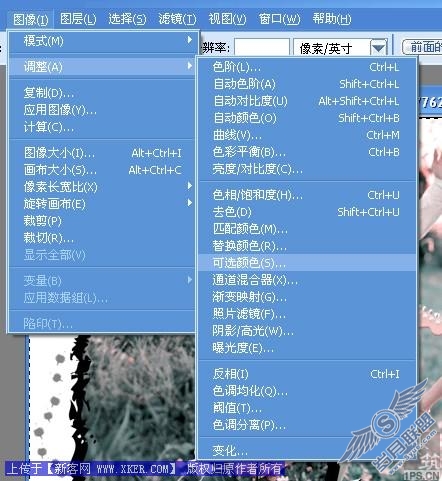Expand 旋转画布(E) submenu
Screen dimensions: 442x481
[x=102, y=204]
